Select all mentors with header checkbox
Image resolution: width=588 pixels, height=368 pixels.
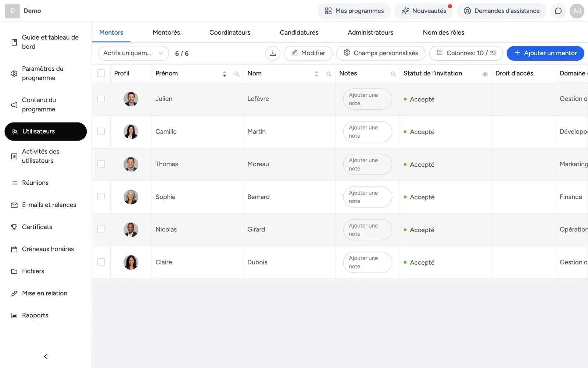tap(101, 73)
